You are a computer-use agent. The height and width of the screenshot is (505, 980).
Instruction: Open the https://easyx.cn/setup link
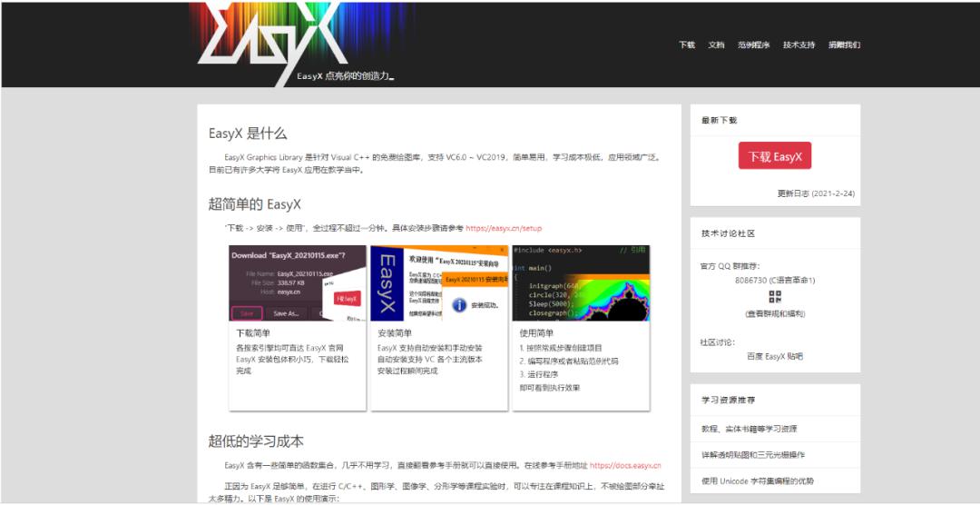pos(504,228)
